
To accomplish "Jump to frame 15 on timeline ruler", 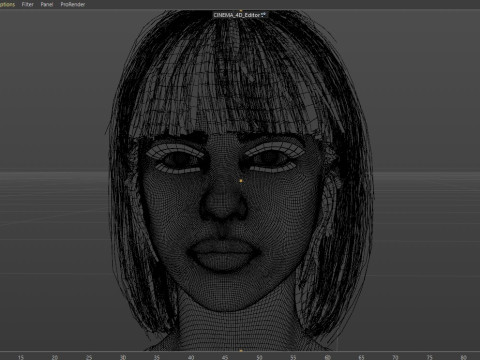I will [21, 357].
